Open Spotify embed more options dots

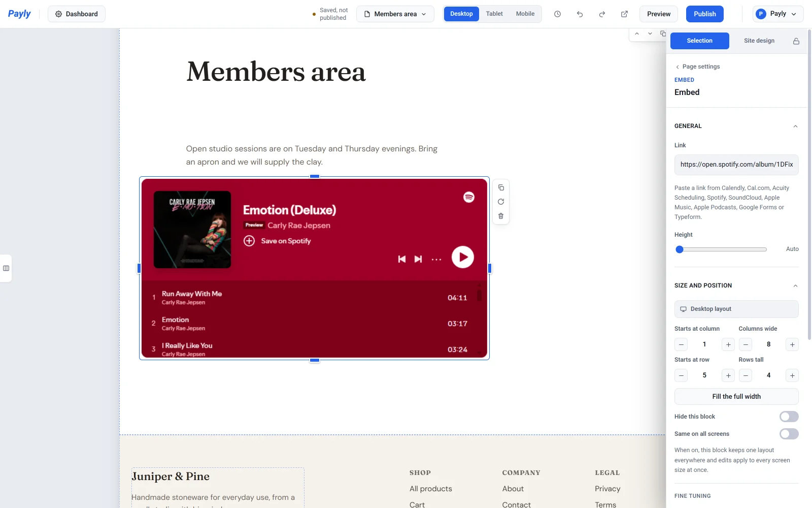point(436,259)
